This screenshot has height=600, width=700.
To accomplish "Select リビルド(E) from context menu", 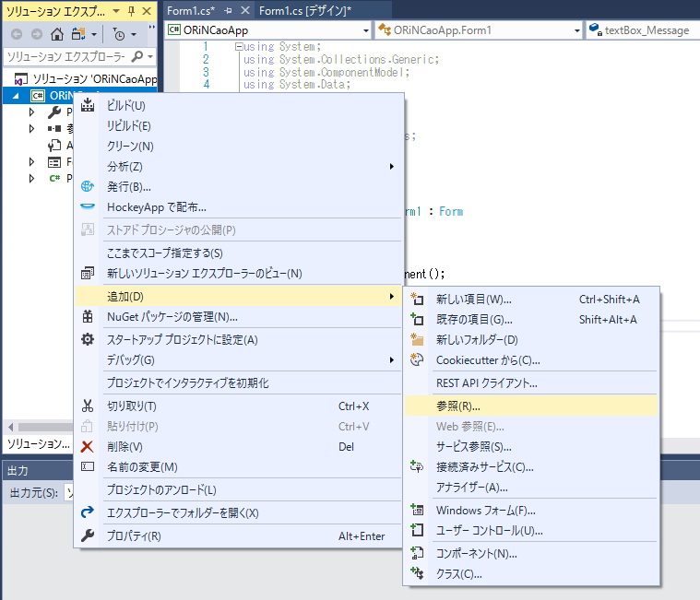I will 239,125.
